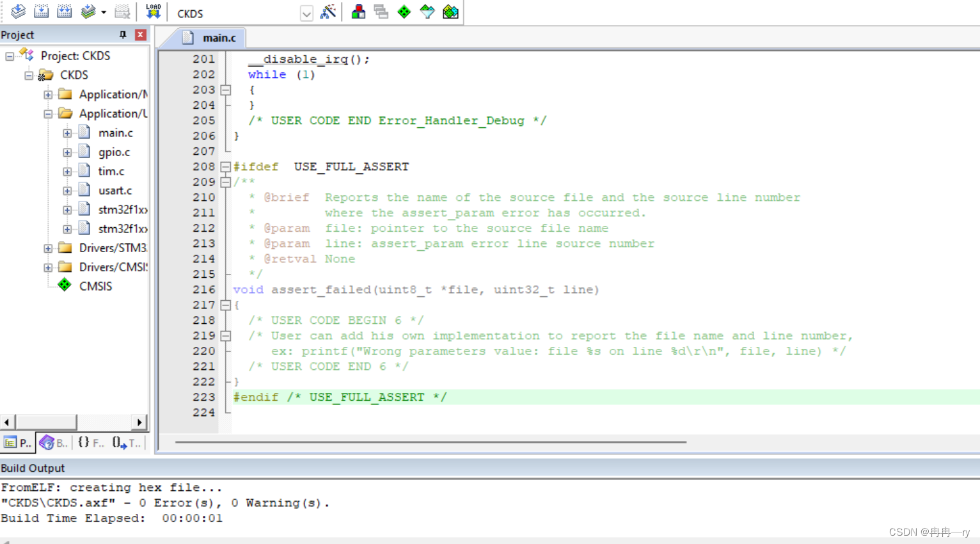
Task: Click the LOAD download-to-flash icon
Action: [x=154, y=12]
